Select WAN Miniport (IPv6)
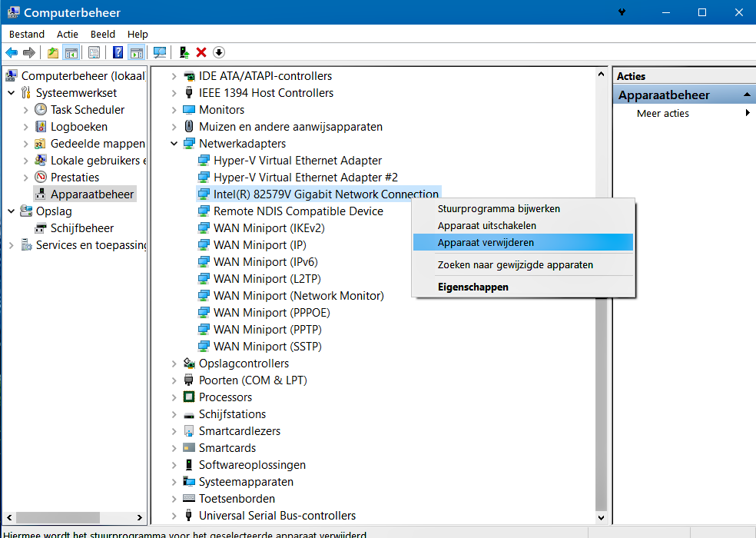 pyautogui.click(x=266, y=261)
